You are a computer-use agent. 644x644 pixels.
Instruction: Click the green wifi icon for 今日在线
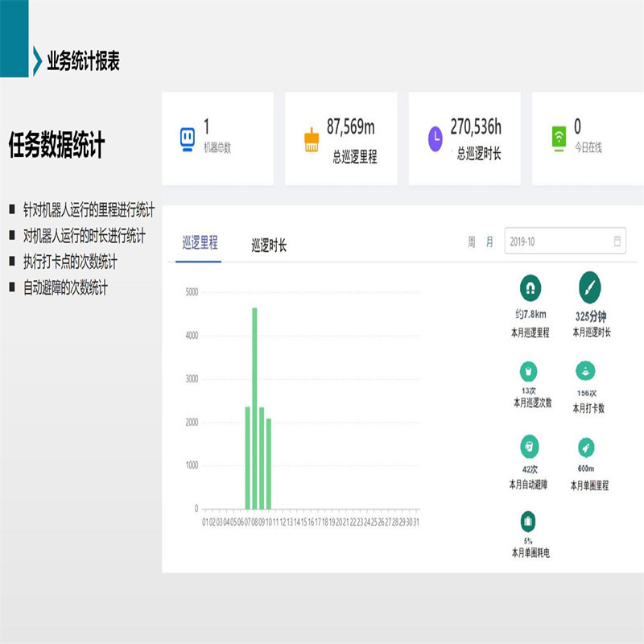558,138
